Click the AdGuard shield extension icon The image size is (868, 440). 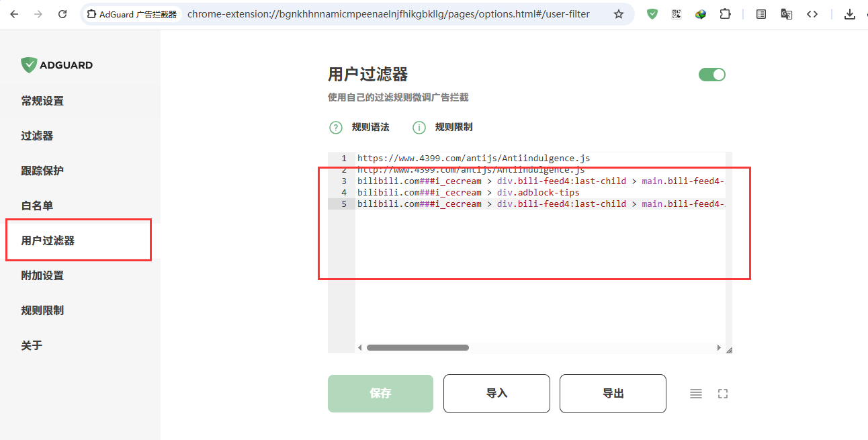pyautogui.click(x=652, y=14)
